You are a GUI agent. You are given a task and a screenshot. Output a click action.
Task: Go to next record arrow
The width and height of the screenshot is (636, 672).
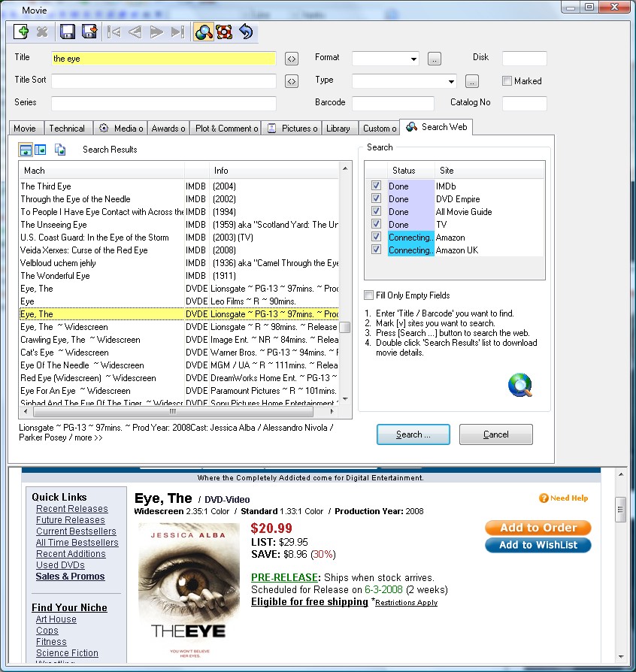click(156, 32)
